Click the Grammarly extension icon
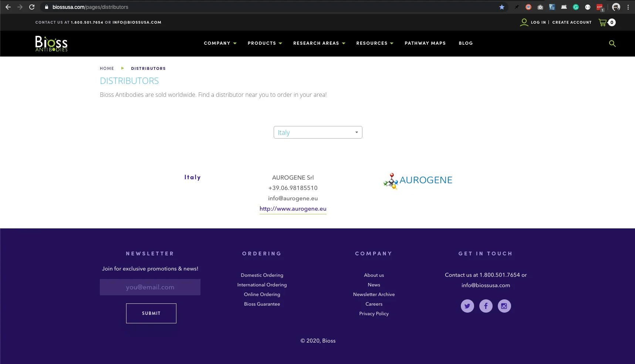Viewport: 635px width, 364px height. coord(576,7)
